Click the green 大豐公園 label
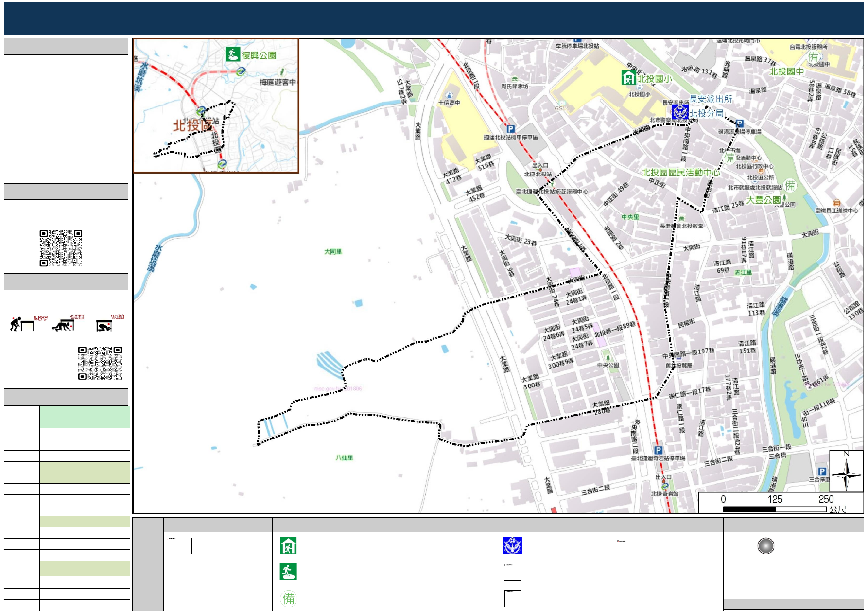This screenshot has height=614, width=868. 764,200
